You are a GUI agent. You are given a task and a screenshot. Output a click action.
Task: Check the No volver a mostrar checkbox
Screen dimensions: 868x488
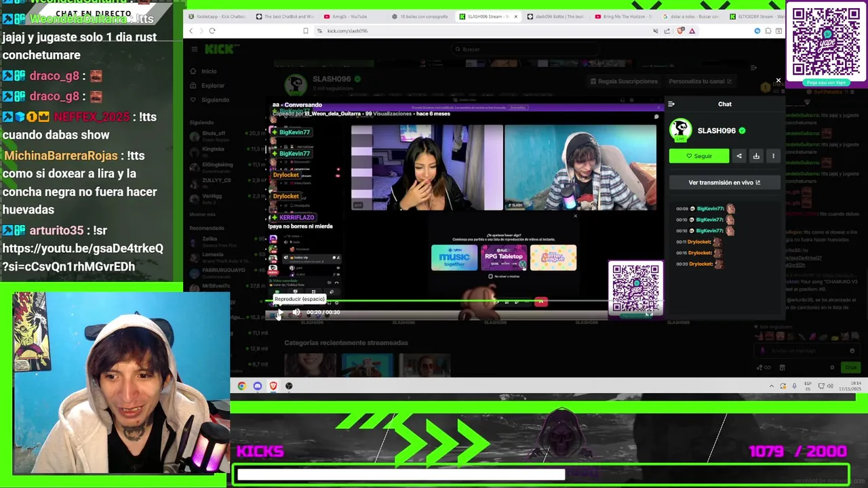click(x=490, y=277)
